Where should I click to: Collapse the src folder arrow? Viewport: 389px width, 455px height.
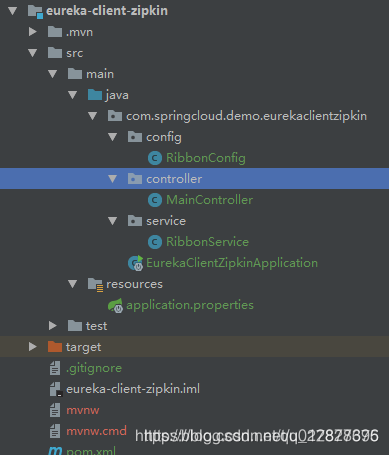(33, 53)
